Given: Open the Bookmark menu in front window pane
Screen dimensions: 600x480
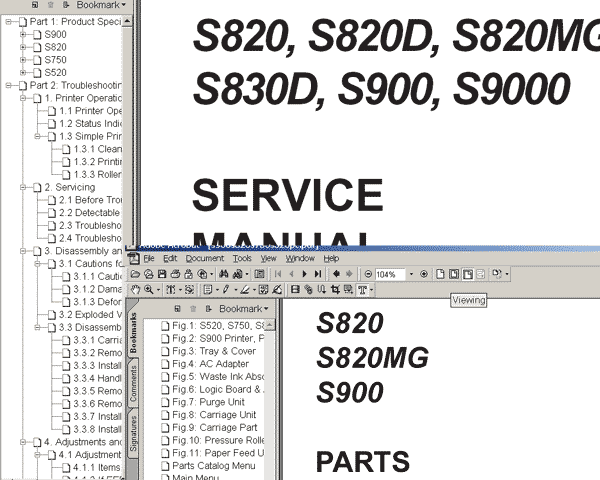Looking at the screenshot, I should coord(244,309).
